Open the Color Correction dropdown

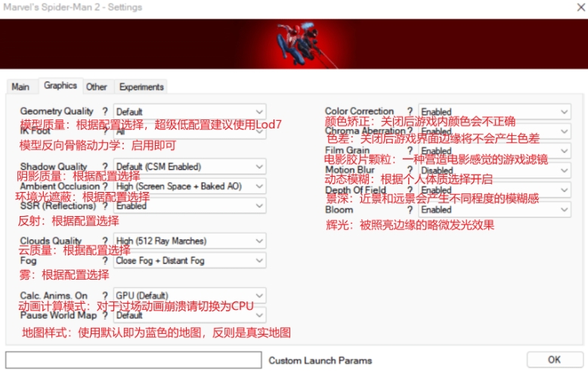point(494,112)
